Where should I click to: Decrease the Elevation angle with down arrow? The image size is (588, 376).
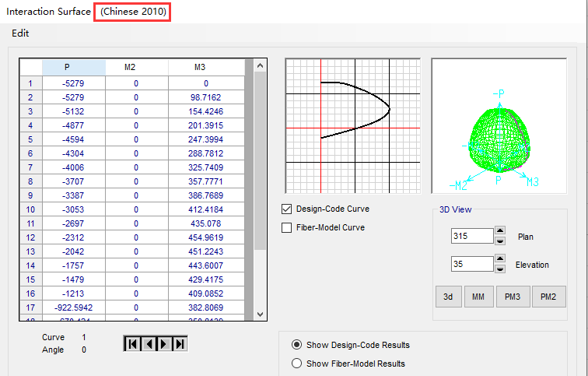click(x=499, y=269)
